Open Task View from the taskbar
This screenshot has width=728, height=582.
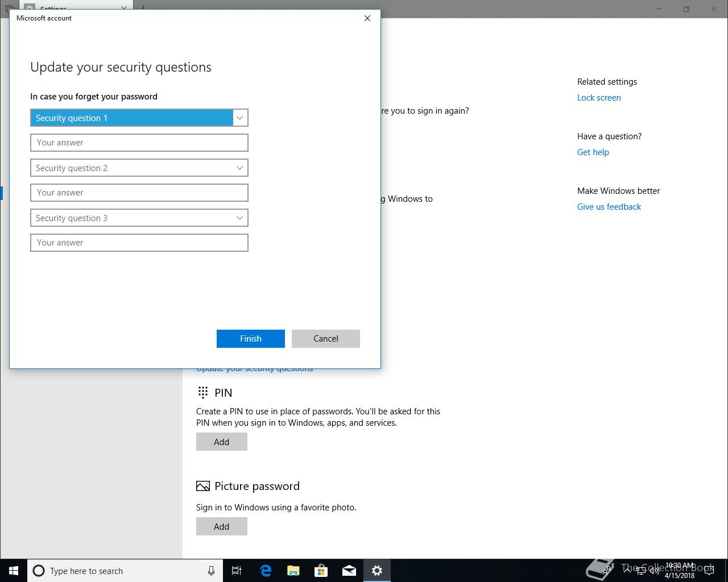tap(237, 571)
